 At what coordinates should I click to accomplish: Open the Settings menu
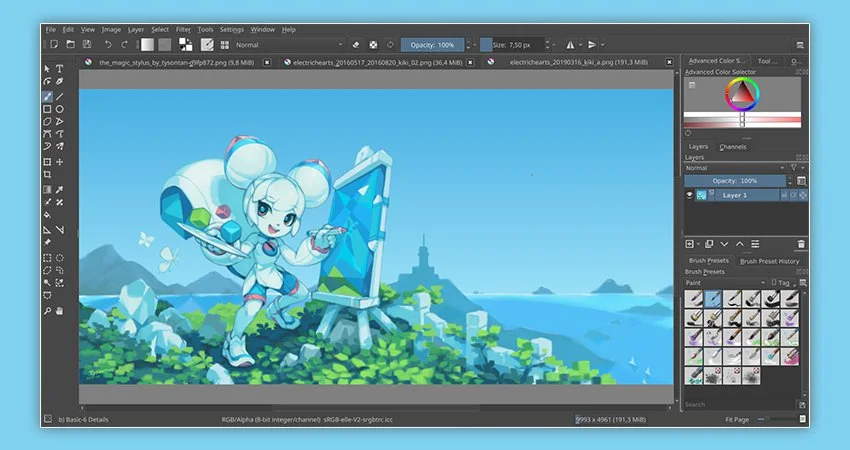coord(231,29)
